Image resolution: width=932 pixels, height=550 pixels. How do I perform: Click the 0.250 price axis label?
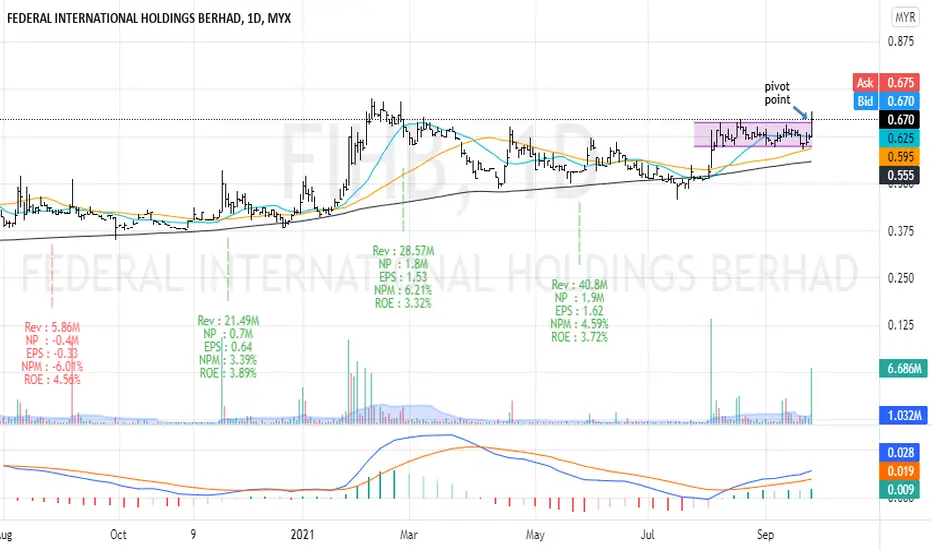[x=900, y=278]
